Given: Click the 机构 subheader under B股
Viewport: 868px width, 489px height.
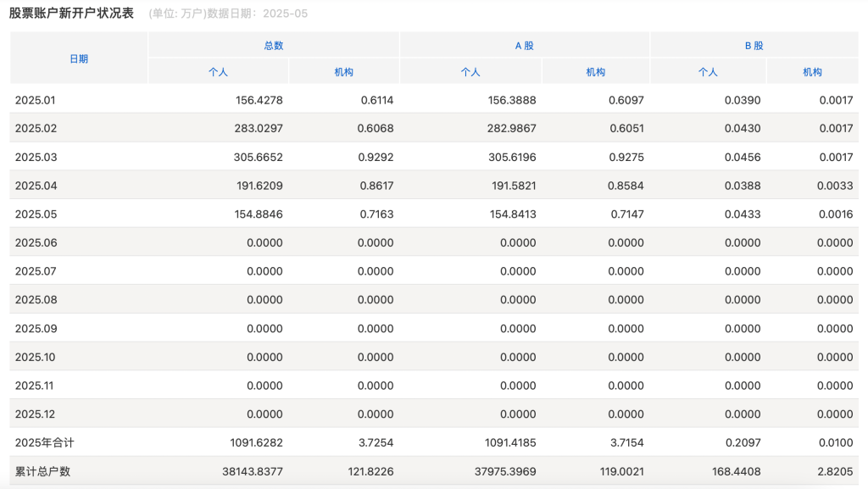Looking at the screenshot, I should [812, 72].
